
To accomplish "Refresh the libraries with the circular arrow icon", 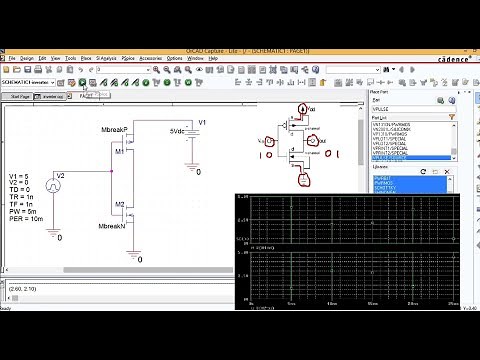I will (423, 171).
